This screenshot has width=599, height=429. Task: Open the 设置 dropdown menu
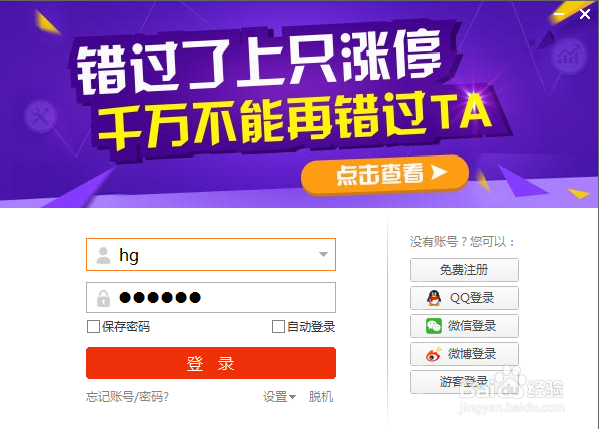(x=279, y=397)
